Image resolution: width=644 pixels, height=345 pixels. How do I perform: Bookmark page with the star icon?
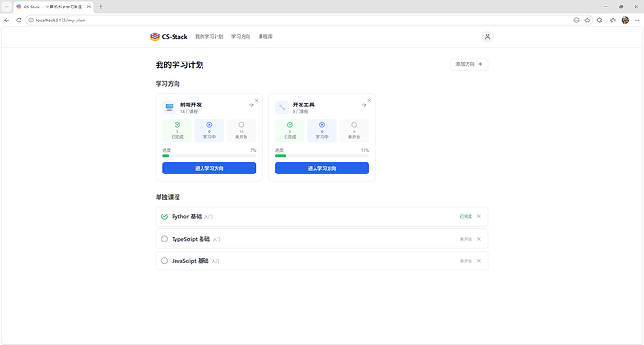[x=587, y=21]
